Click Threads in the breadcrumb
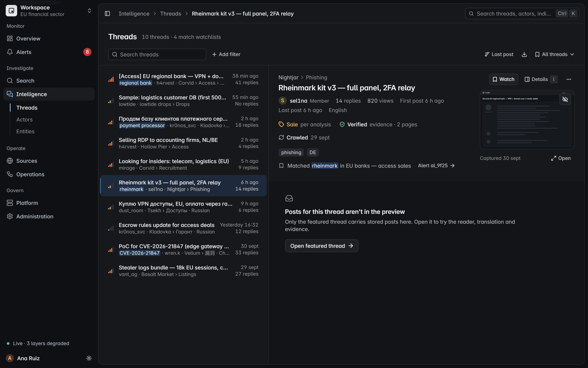 [170, 14]
